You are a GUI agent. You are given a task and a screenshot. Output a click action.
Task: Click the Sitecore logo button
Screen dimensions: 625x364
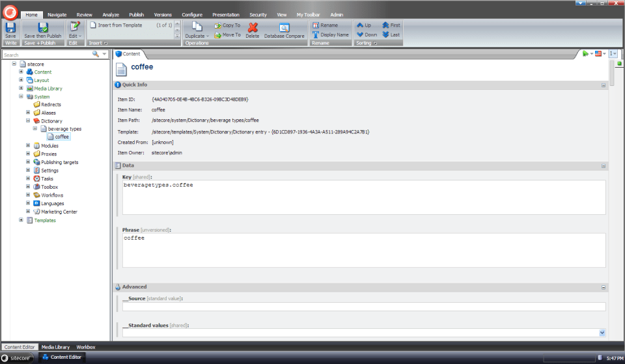pos(10,10)
